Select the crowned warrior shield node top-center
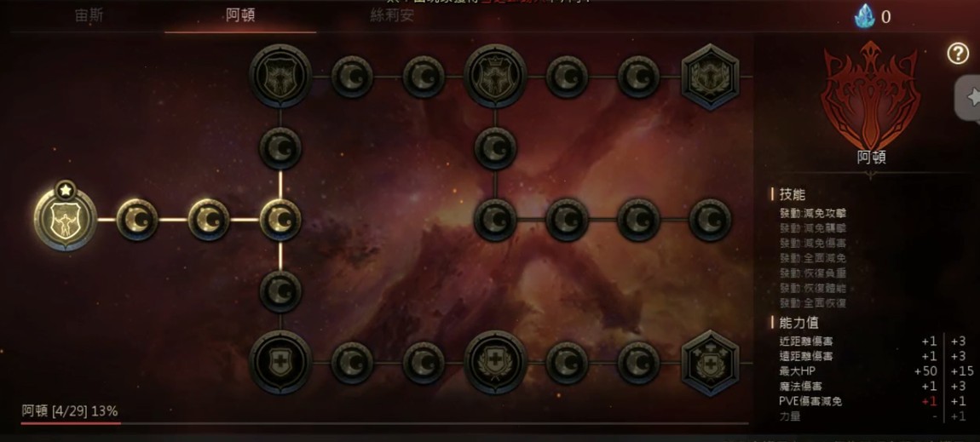980x442 pixels. point(495,76)
